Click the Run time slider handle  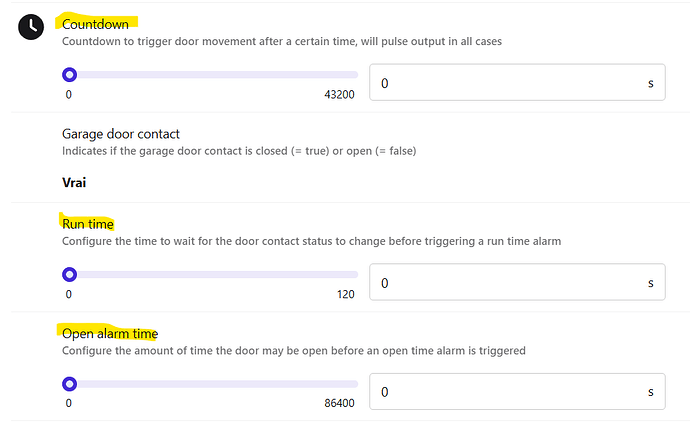69,274
